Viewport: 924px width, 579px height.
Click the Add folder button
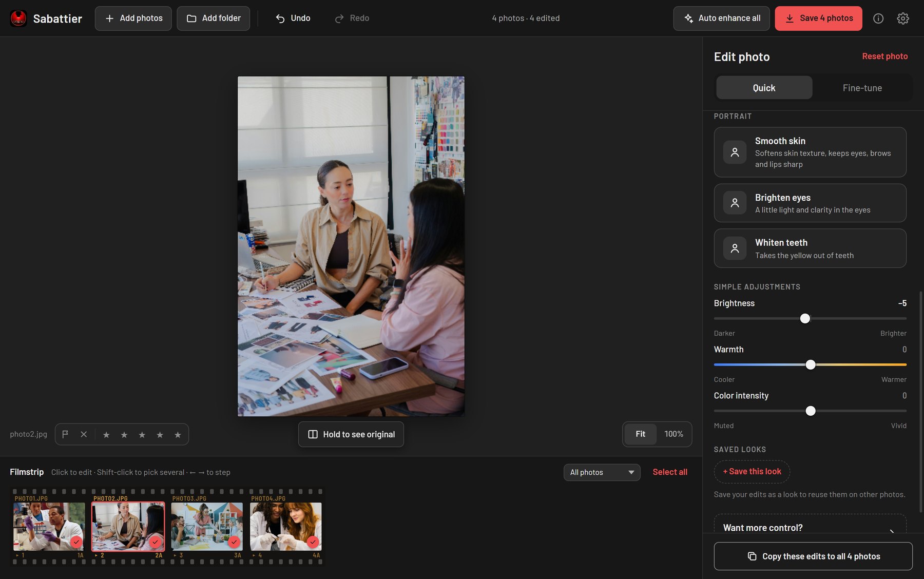coord(214,18)
